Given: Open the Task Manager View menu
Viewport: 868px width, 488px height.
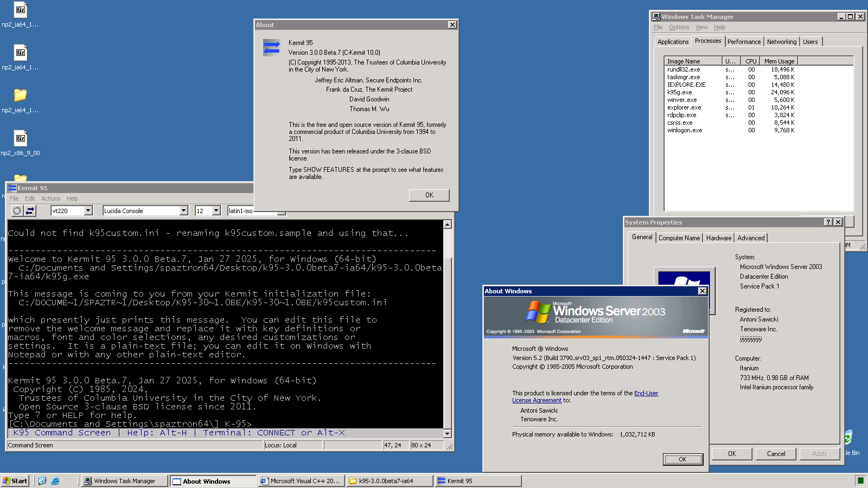Looking at the screenshot, I should click(x=701, y=27).
